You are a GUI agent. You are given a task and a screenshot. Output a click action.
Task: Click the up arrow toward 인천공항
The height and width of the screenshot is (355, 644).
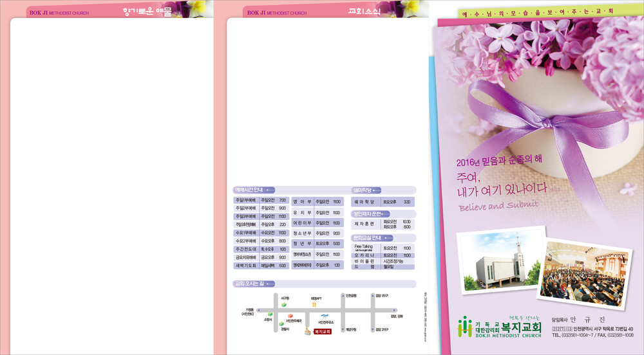pyautogui.click(x=344, y=297)
